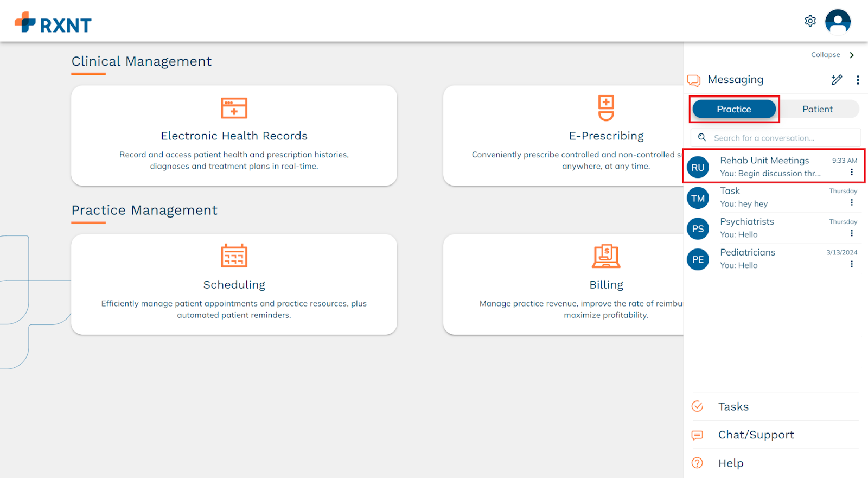Switch to the Practice messaging tab
The height and width of the screenshot is (478, 868).
pyautogui.click(x=734, y=109)
